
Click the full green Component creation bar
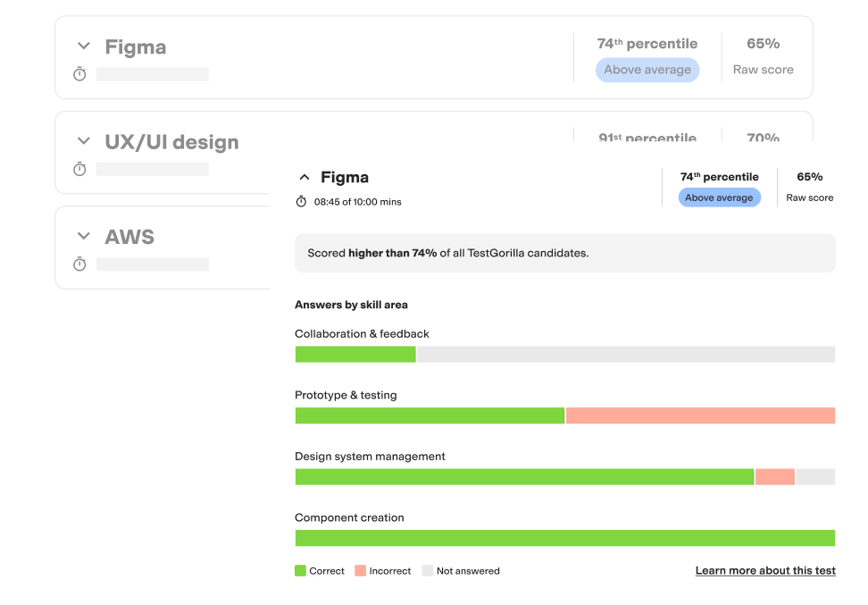pyautogui.click(x=565, y=538)
